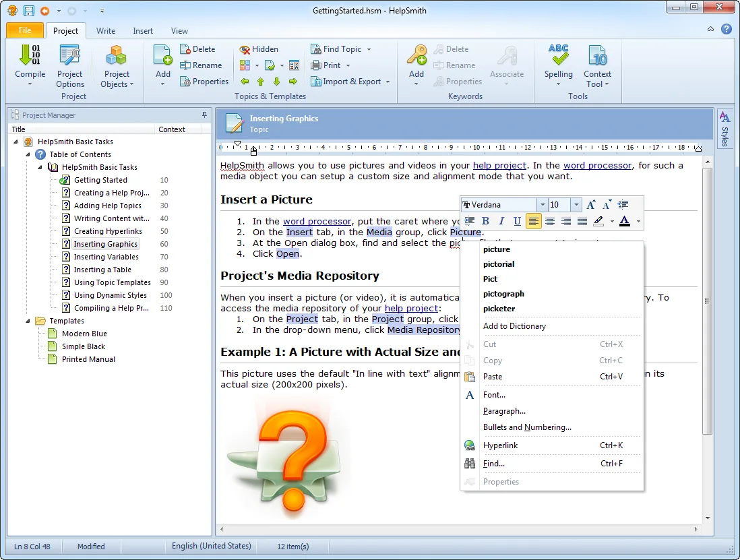Expand the Import & Export dropdown
740x560 pixels.
(x=388, y=82)
